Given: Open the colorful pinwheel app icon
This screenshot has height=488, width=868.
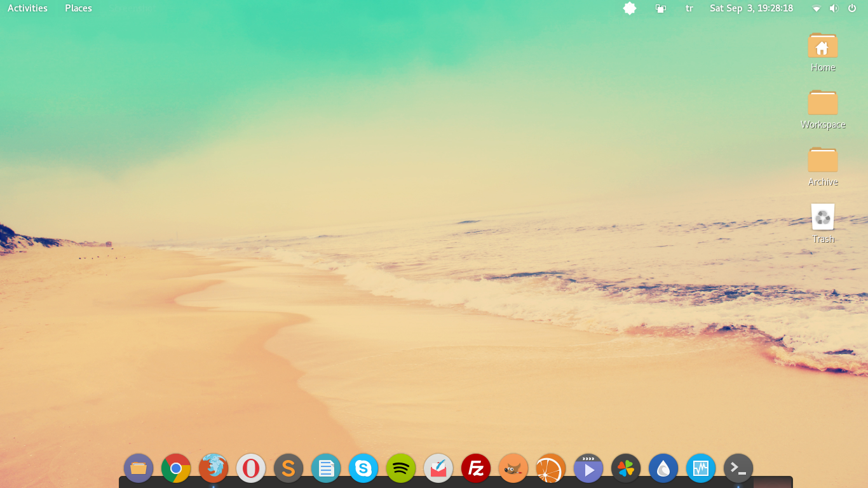Looking at the screenshot, I should 626,468.
